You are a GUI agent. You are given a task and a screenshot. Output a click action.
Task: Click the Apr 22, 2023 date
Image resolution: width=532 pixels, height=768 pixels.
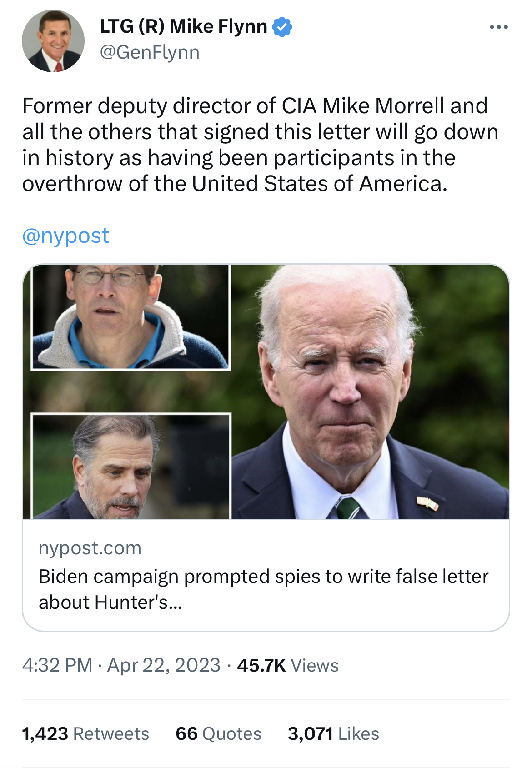(164, 665)
